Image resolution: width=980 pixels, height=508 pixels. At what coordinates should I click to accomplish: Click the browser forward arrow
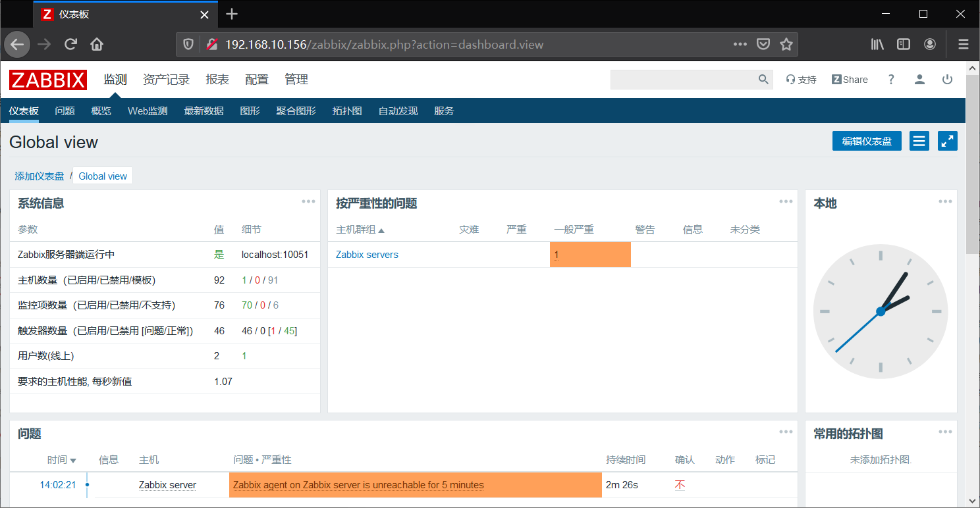(x=44, y=45)
